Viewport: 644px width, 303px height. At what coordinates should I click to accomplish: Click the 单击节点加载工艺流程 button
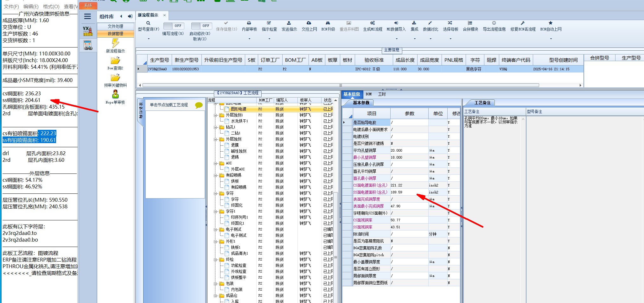[x=169, y=105]
